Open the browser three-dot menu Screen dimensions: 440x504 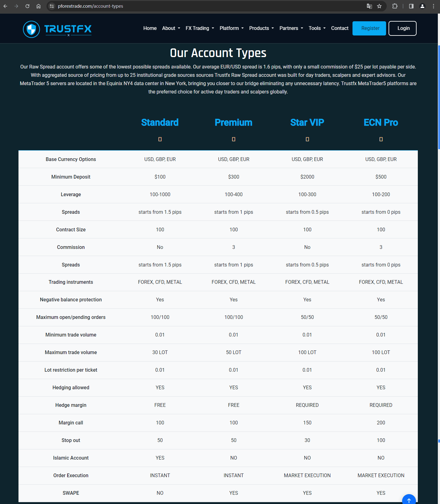434,6
